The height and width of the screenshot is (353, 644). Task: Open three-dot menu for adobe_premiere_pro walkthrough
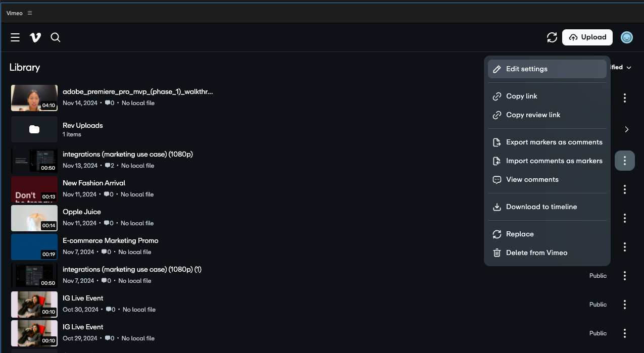[x=625, y=98]
